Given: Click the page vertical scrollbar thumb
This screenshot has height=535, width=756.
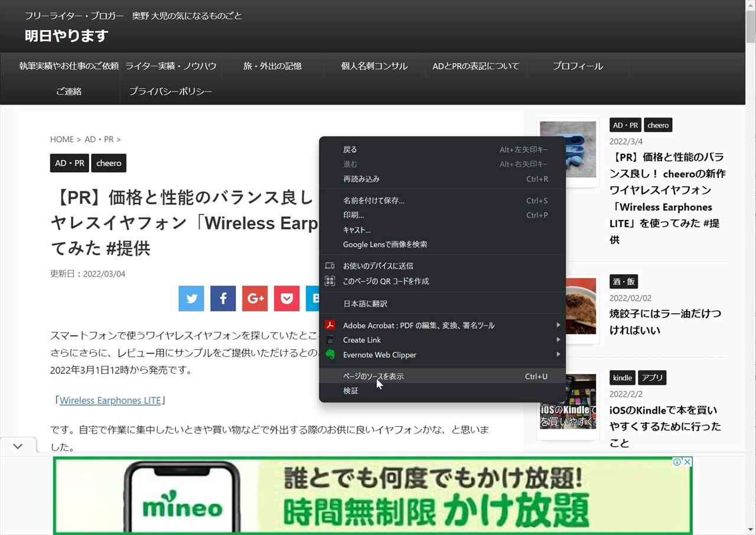Looking at the screenshot, I should tap(751, 27).
